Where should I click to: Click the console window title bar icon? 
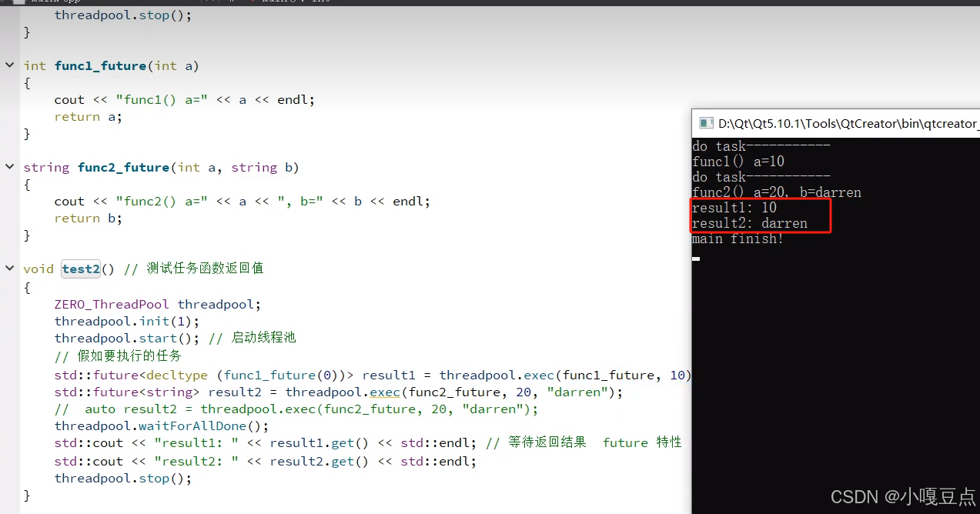pos(705,123)
